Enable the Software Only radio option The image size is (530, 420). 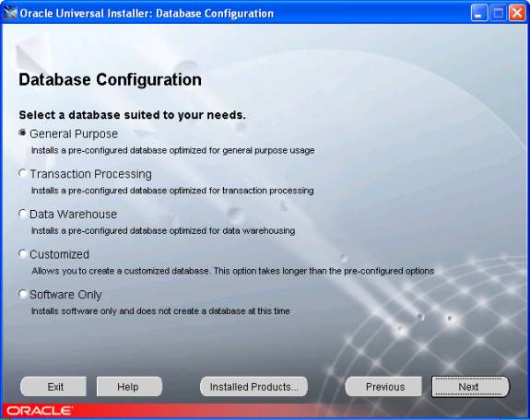(22, 294)
